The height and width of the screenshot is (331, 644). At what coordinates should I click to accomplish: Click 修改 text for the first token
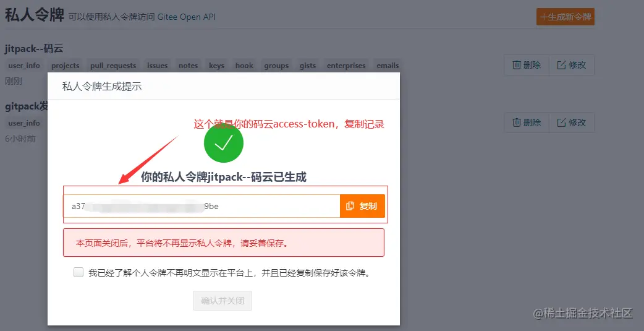tap(577, 65)
